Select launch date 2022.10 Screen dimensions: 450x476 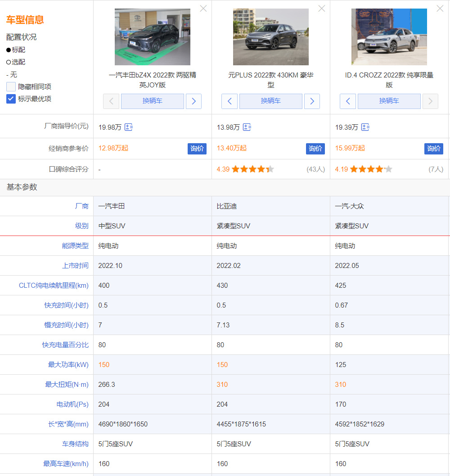coord(110,266)
